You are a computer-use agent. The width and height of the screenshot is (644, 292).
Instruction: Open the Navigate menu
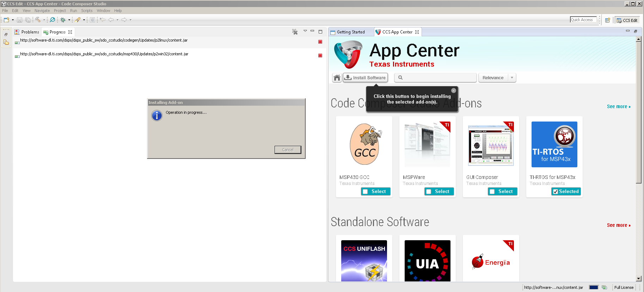[x=42, y=11]
